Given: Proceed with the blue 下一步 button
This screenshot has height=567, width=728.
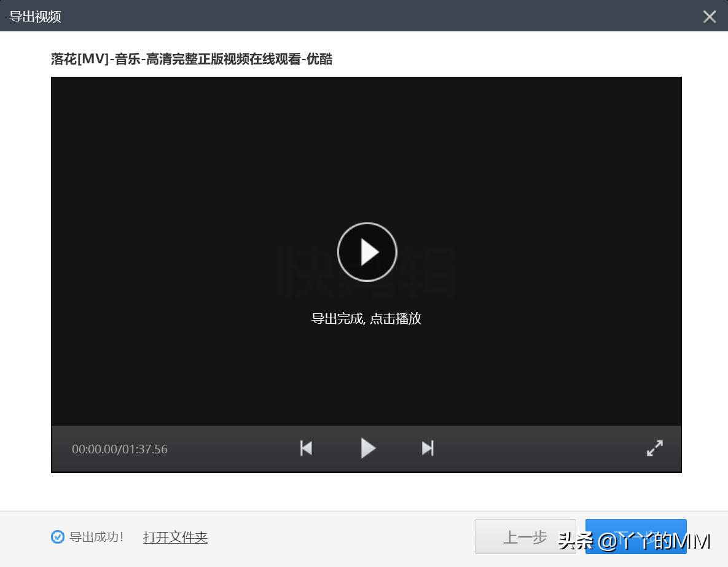Looking at the screenshot, I should (x=636, y=537).
